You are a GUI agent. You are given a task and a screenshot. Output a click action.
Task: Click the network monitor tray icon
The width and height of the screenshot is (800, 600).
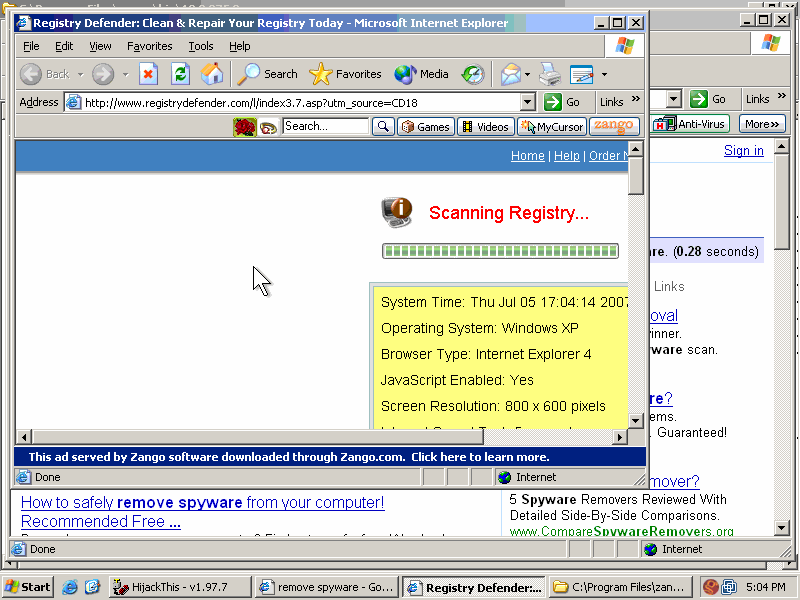pyautogui.click(x=729, y=587)
